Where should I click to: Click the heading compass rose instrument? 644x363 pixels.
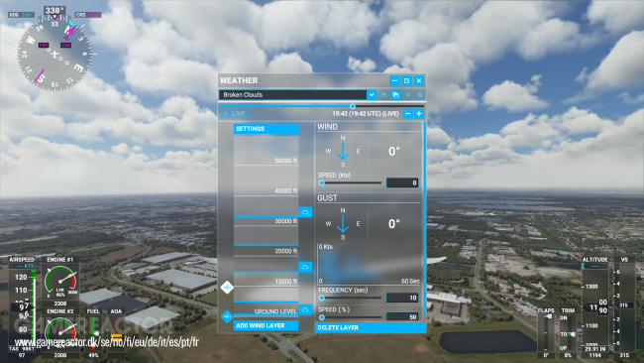point(54,54)
